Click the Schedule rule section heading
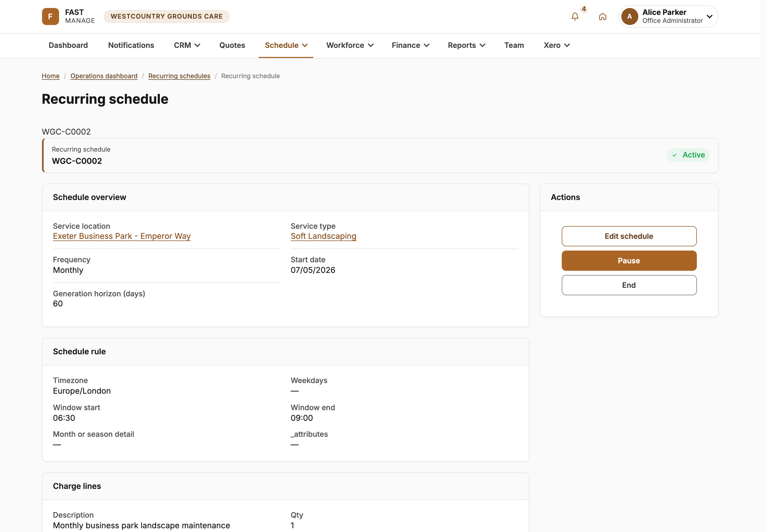 coord(79,352)
